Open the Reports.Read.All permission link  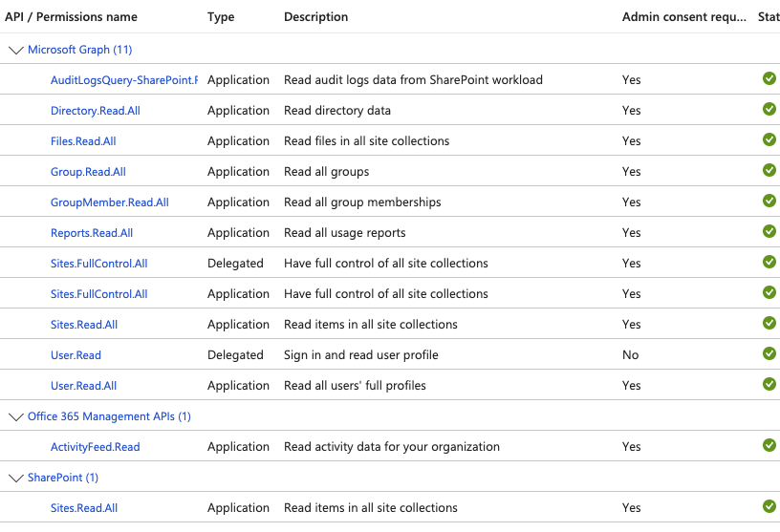tap(92, 233)
